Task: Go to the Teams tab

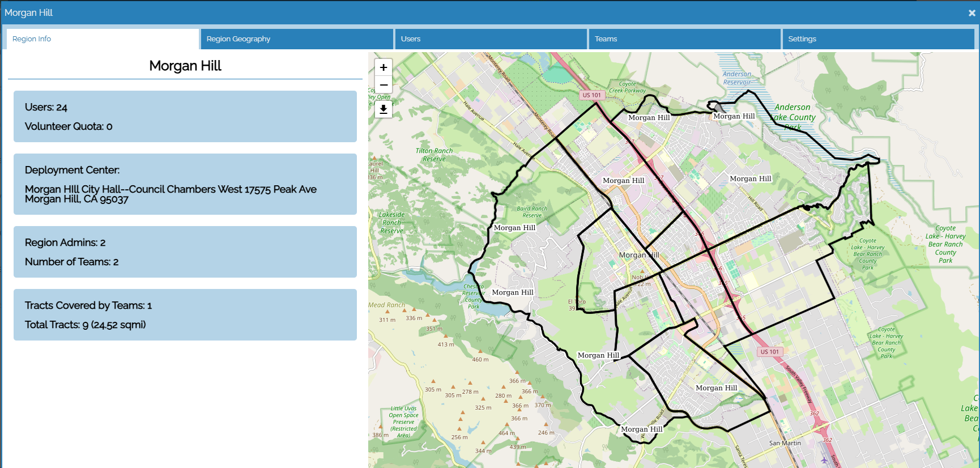Action: point(684,39)
